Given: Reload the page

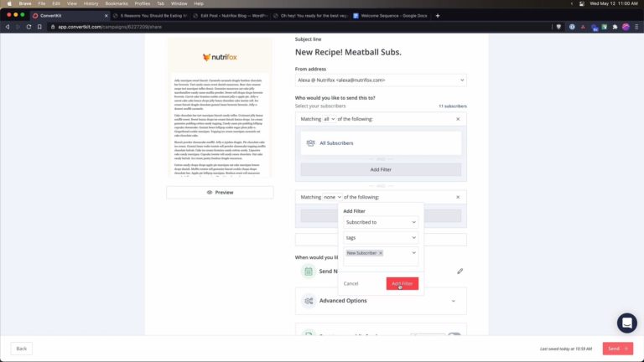Looking at the screenshot, I should (x=29, y=27).
